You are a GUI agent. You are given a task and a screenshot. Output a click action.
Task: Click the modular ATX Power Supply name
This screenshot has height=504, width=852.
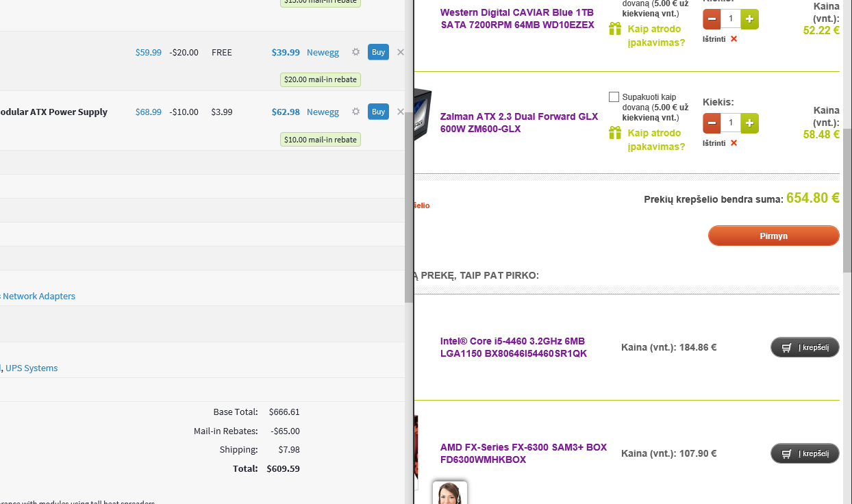(x=53, y=112)
